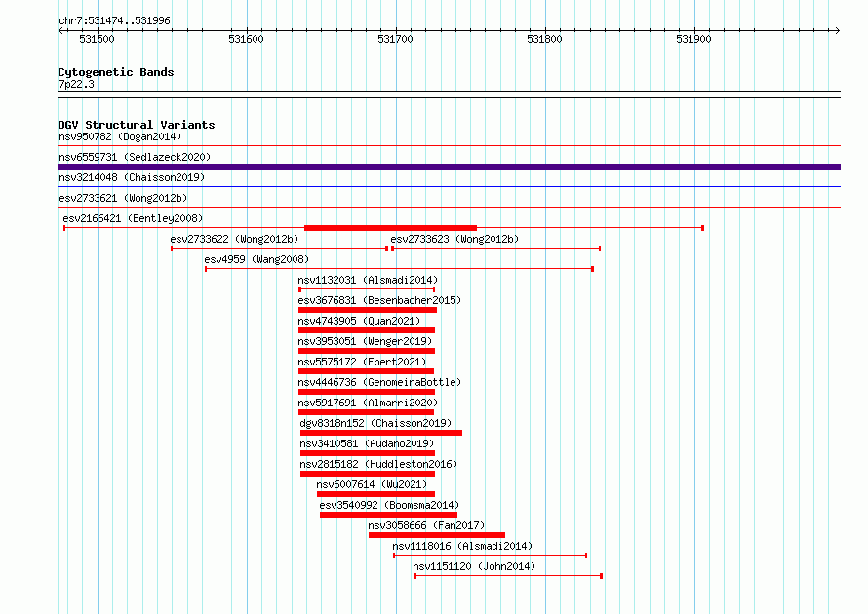Select the dgv8318n152 (Chaisson2019) red bar
Screen dimensions: 868x614
pos(381,433)
